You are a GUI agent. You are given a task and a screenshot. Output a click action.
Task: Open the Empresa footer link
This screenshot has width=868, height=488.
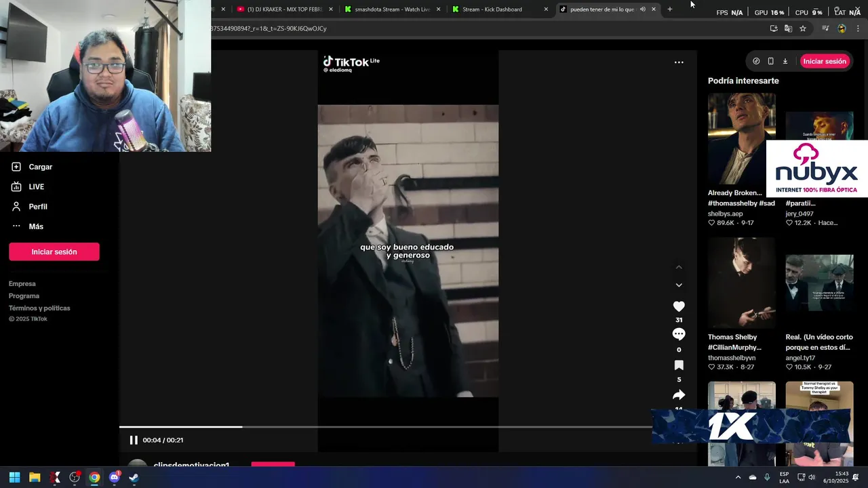tap(22, 284)
